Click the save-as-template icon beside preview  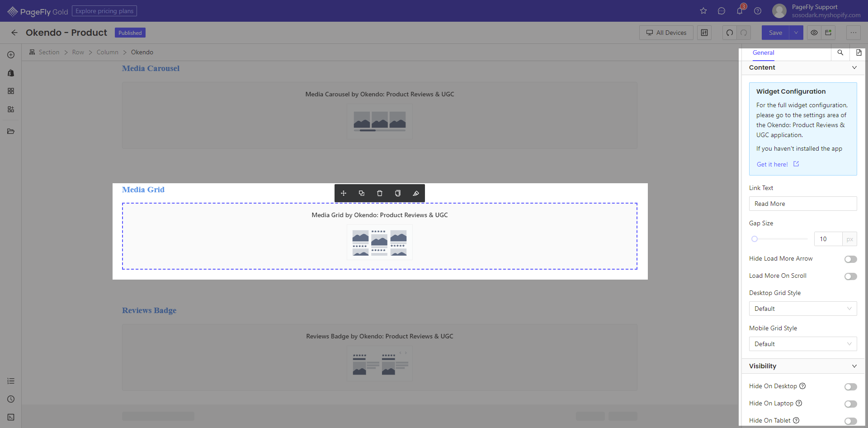[828, 33]
